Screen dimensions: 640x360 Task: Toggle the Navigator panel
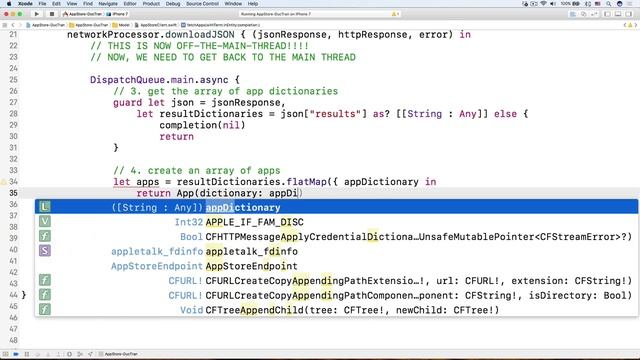[x=607, y=14]
